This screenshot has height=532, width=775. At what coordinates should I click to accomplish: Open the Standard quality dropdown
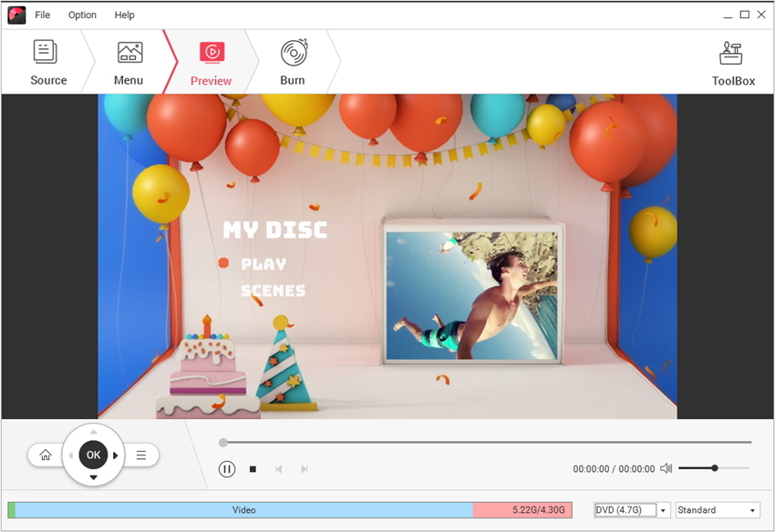coord(718,510)
